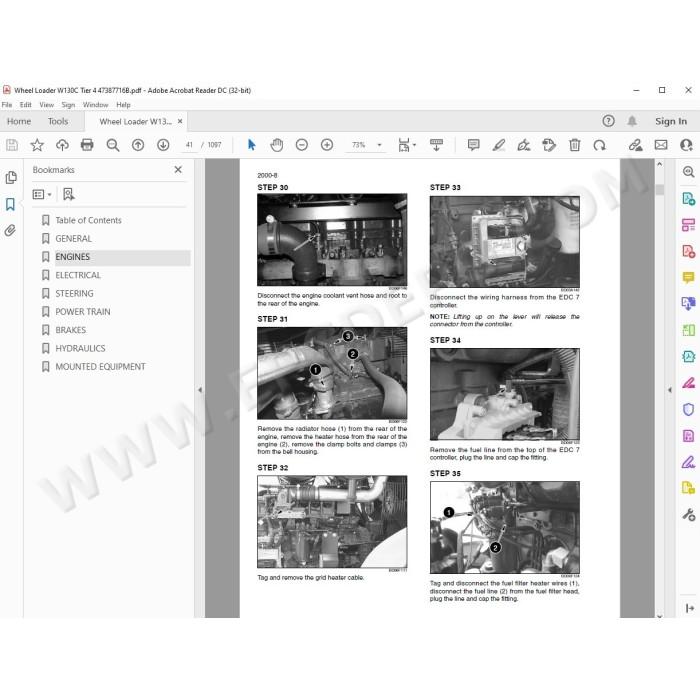Click the vertical scrollbar up arrow
The width and height of the screenshot is (700, 700).
[x=660, y=164]
